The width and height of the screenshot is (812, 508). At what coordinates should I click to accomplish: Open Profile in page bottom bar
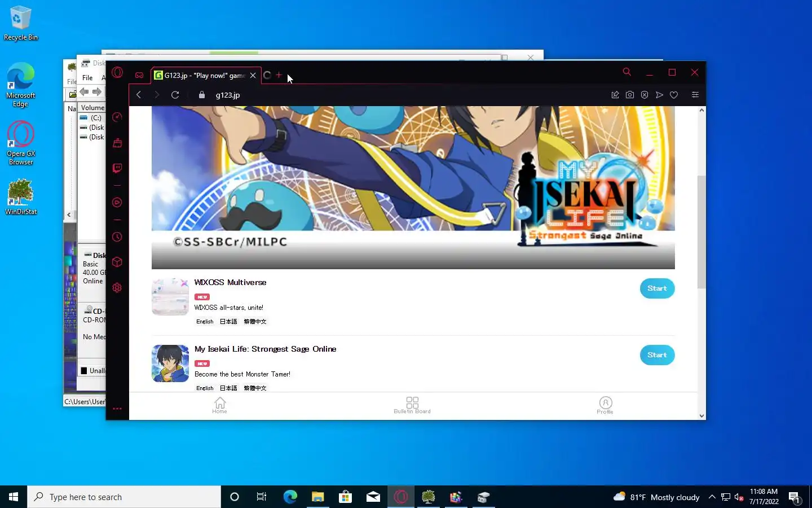point(605,405)
